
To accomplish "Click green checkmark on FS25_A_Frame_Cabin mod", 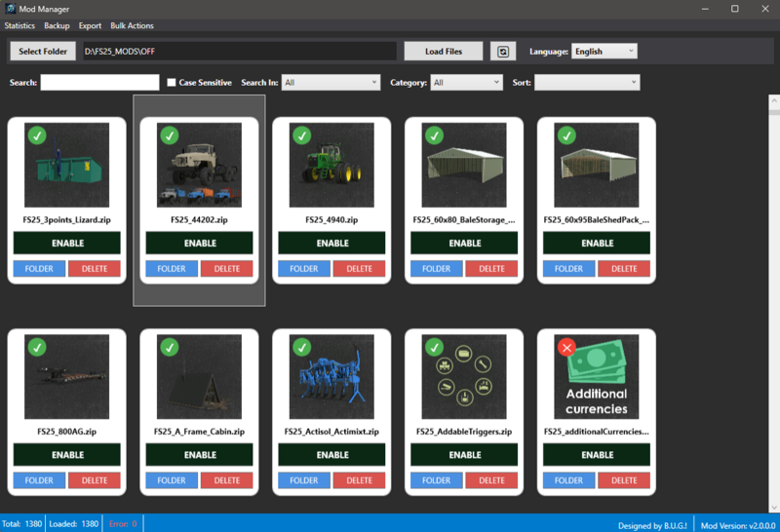I will [169, 347].
